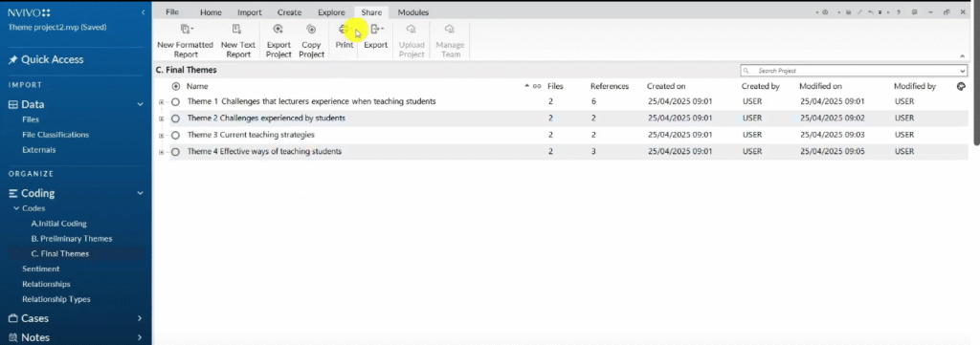Collapse the Data section chevron
The height and width of the screenshot is (345, 980).
click(140, 105)
